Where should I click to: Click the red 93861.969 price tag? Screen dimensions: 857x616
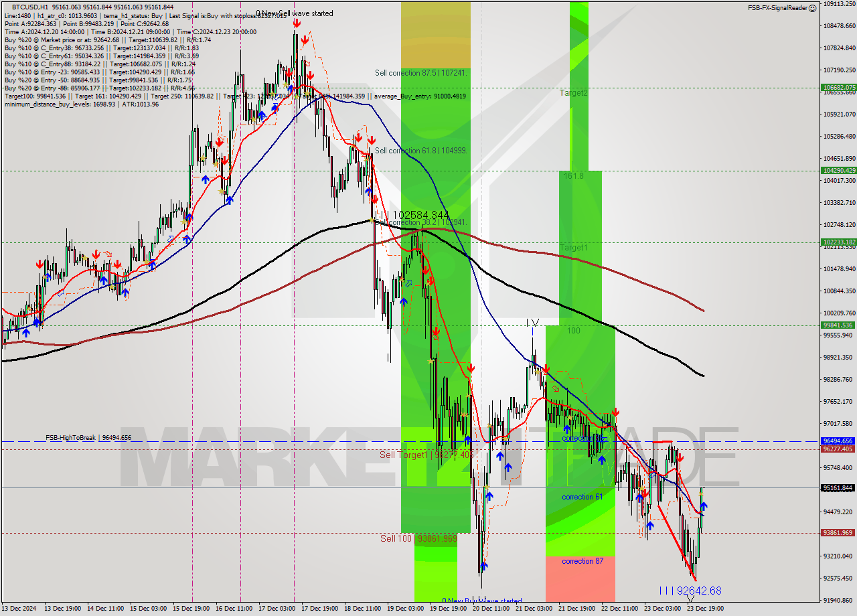point(838,533)
